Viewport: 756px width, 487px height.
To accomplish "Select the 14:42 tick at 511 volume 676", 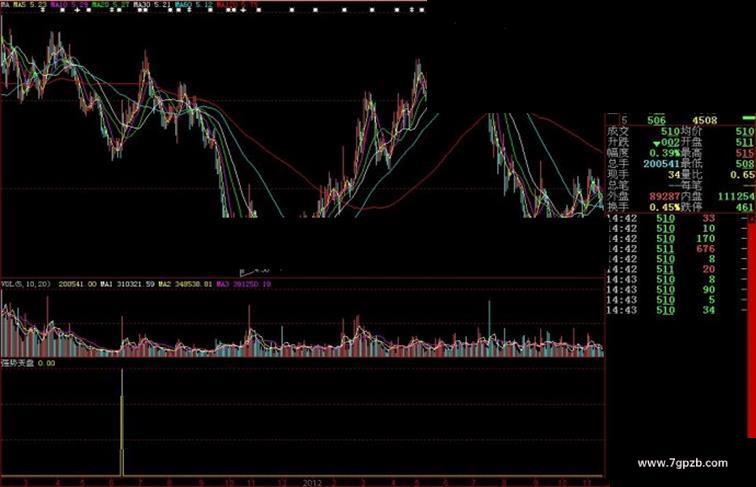I will (661, 249).
